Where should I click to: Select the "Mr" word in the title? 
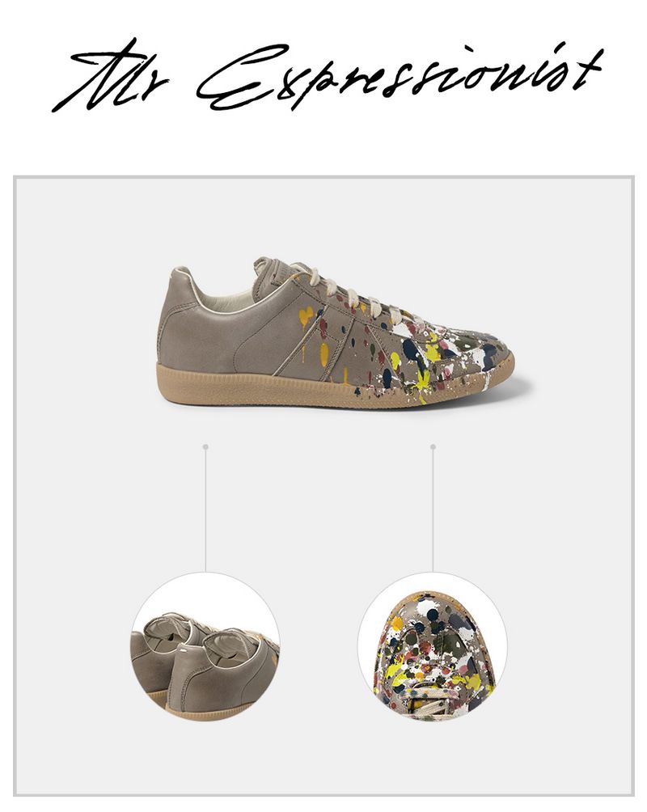pos(110,77)
